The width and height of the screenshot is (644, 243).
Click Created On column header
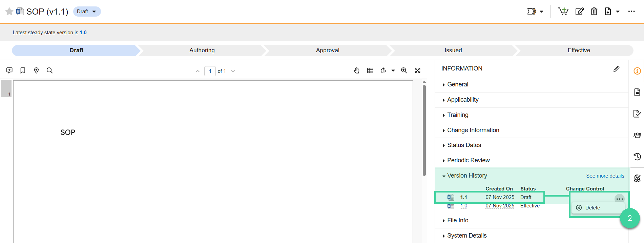point(499,189)
